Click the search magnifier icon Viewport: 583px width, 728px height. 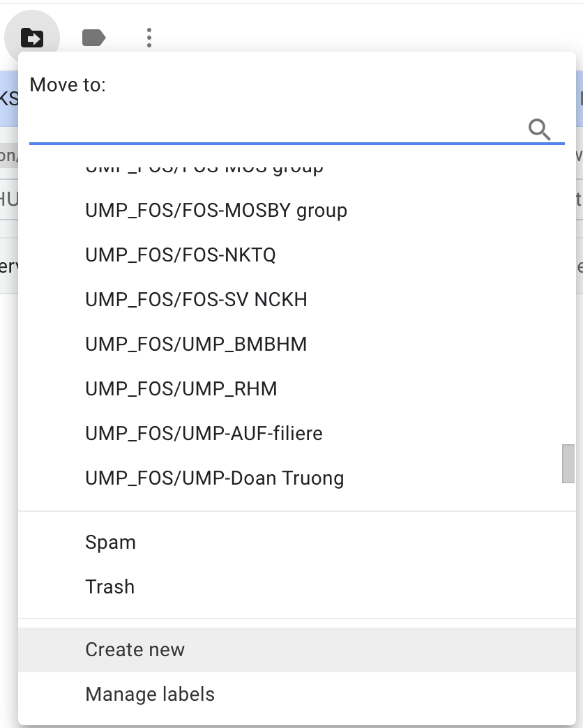(539, 129)
